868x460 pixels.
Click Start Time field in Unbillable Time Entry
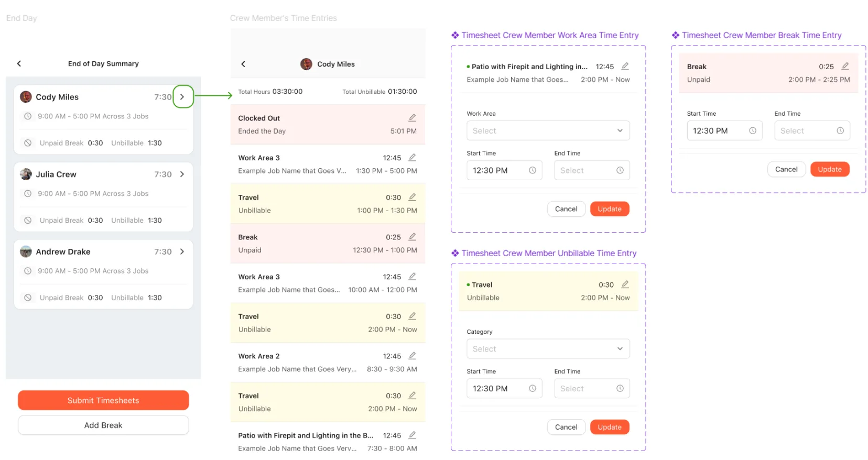[x=504, y=389]
